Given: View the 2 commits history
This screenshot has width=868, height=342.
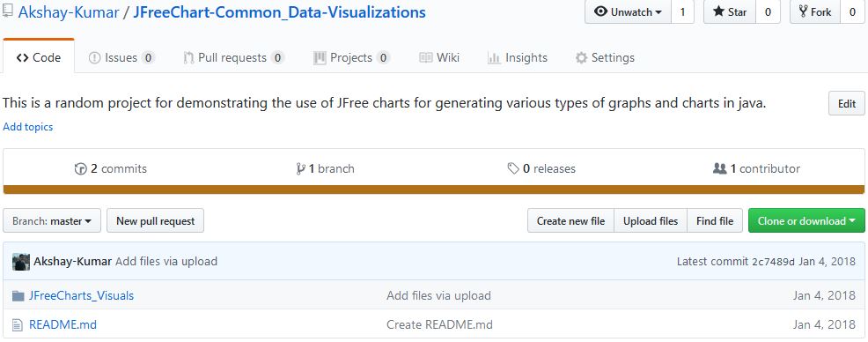Looking at the screenshot, I should (x=111, y=168).
